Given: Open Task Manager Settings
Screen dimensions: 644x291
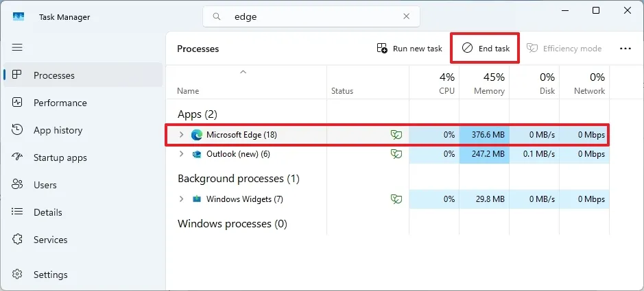Looking at the screenshot, I should click(50, 275).
